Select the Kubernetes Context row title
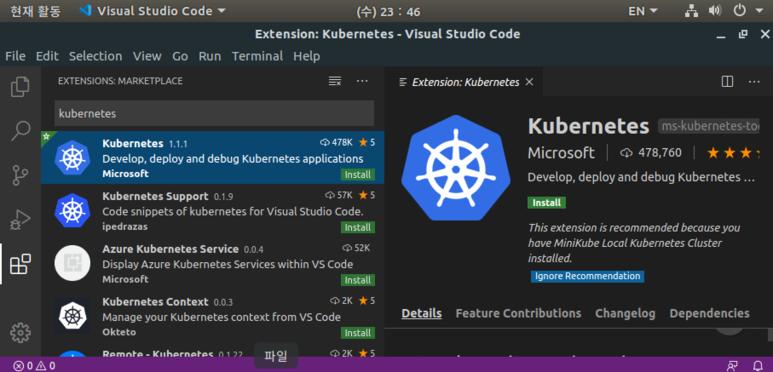 click(155, 302)
